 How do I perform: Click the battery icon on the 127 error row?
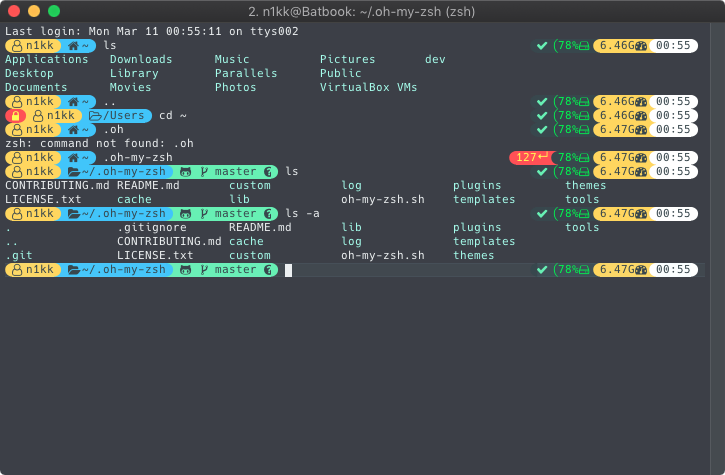(584, 158)
